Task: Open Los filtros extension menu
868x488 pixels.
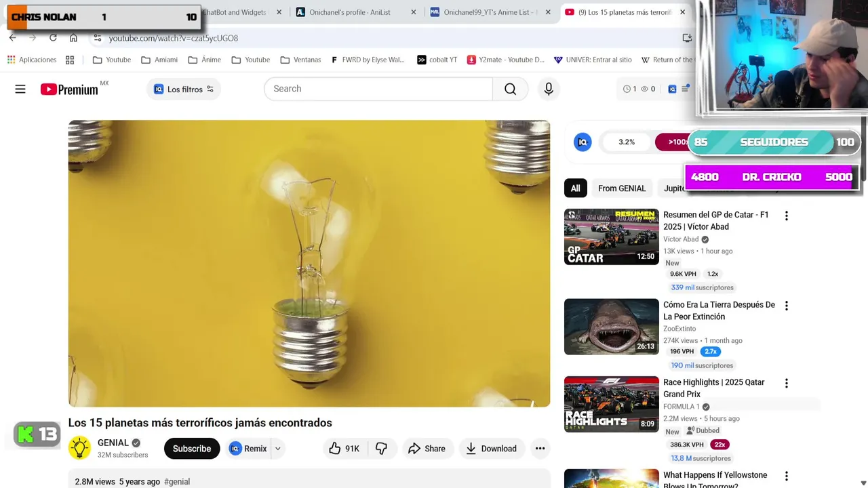Action: click(x=184, y=89)
